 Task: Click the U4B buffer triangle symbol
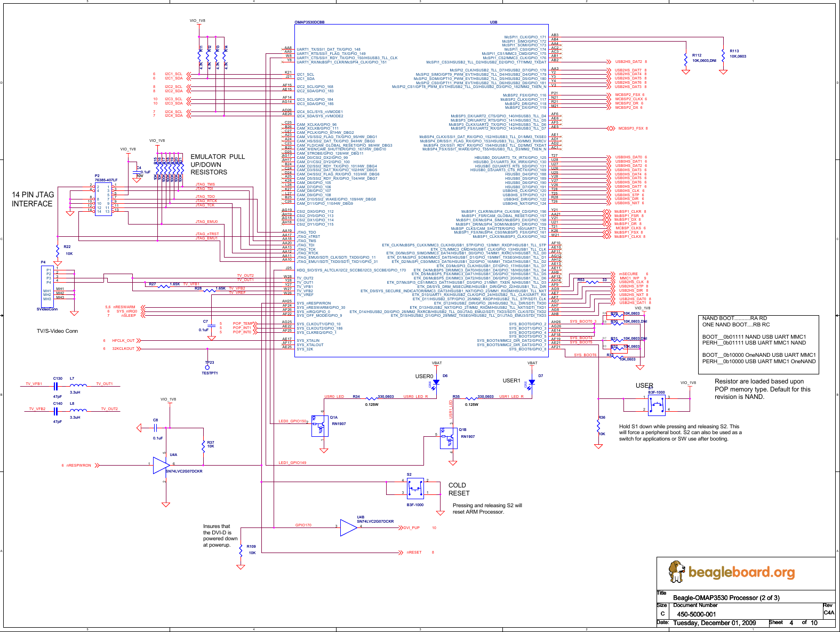[x=349, y=528]
